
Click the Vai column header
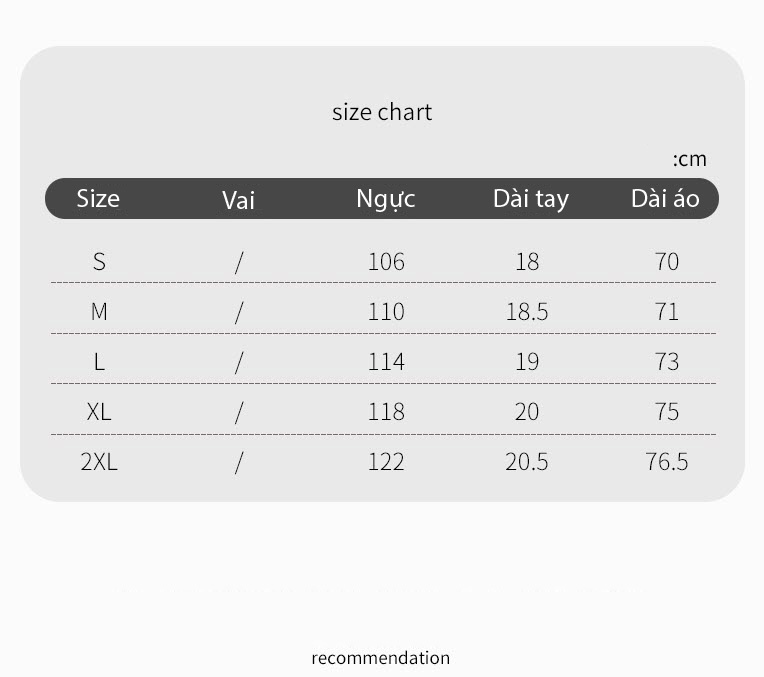[238, 200]
